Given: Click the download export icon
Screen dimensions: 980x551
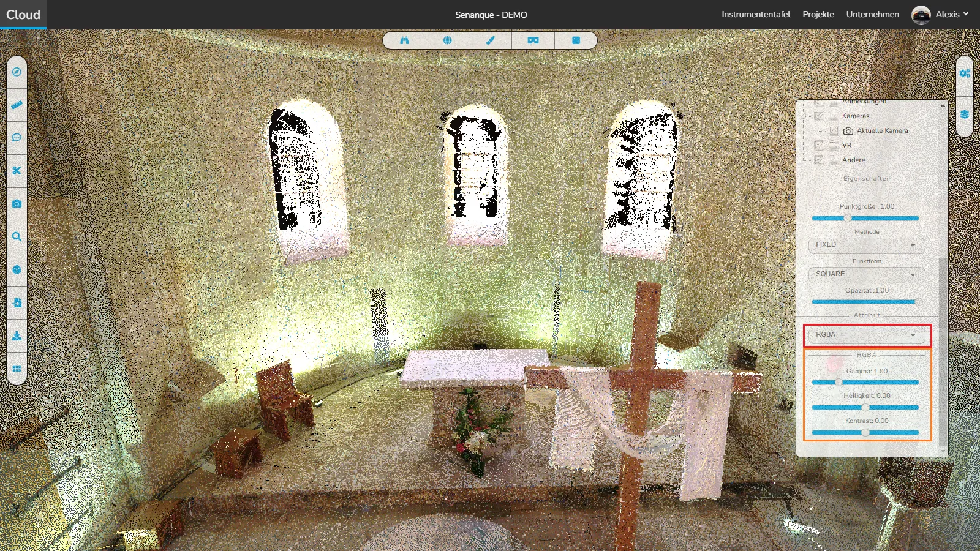Looking at the screenshot, I should point(17,336).
